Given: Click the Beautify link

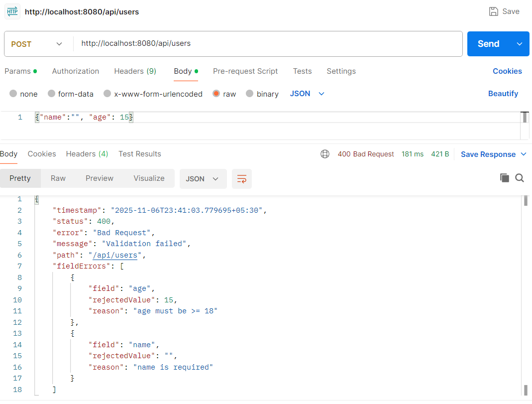Looking at the screenshot, I should coord(503,94).
